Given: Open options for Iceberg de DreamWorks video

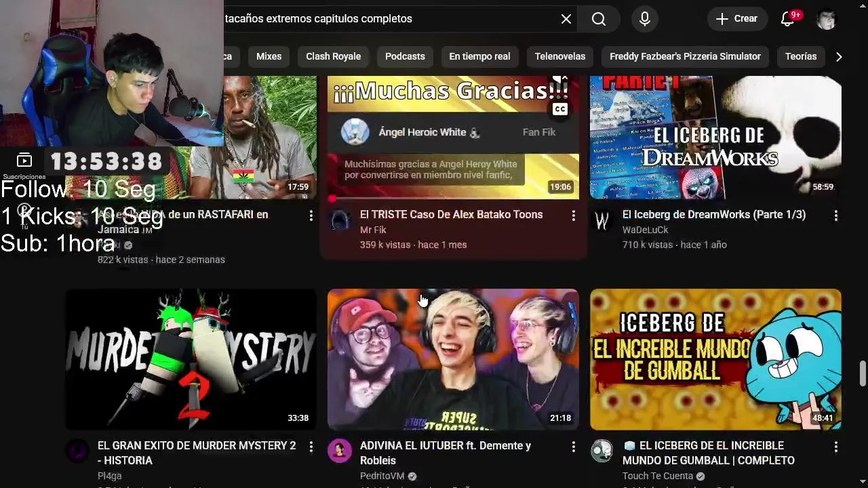Looking at the screenshot, I should coord(835,216).
